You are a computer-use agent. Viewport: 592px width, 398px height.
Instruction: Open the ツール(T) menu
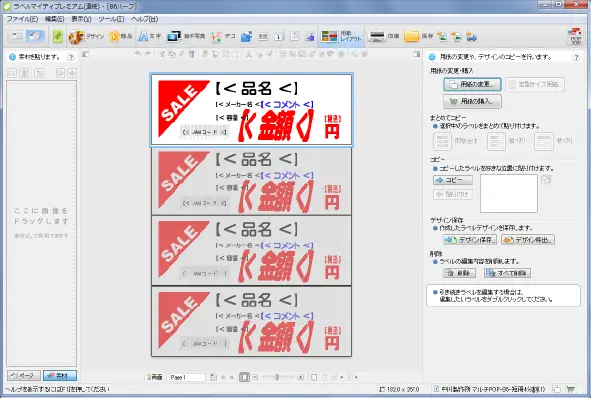[111, 19]
